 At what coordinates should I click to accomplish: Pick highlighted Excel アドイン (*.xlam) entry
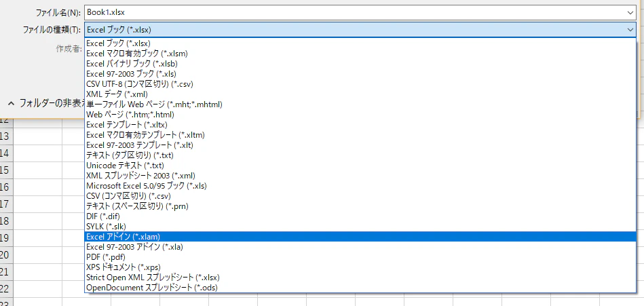(x=360, y=237)
